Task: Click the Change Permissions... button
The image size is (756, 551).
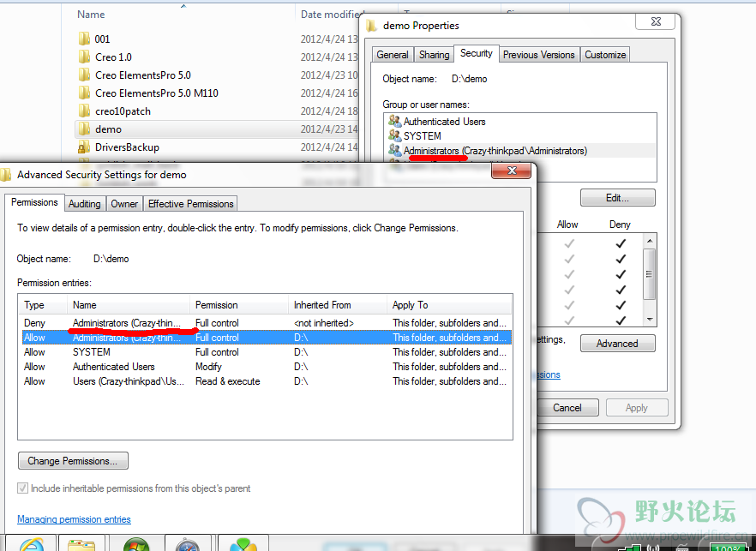Action: [x=73, y=461]
